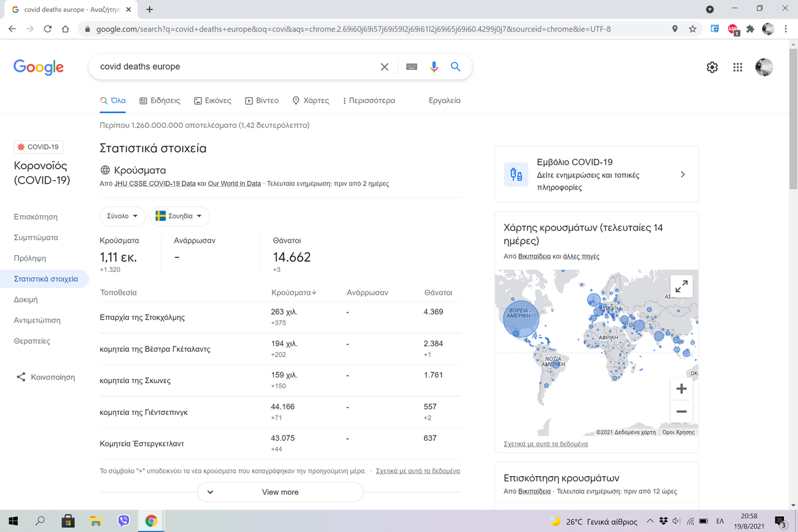This screenshot has height=532, width=798.
Task: Open the Εμβόλιο COVID-19 card arrow
Action: (x=682, y=174)
